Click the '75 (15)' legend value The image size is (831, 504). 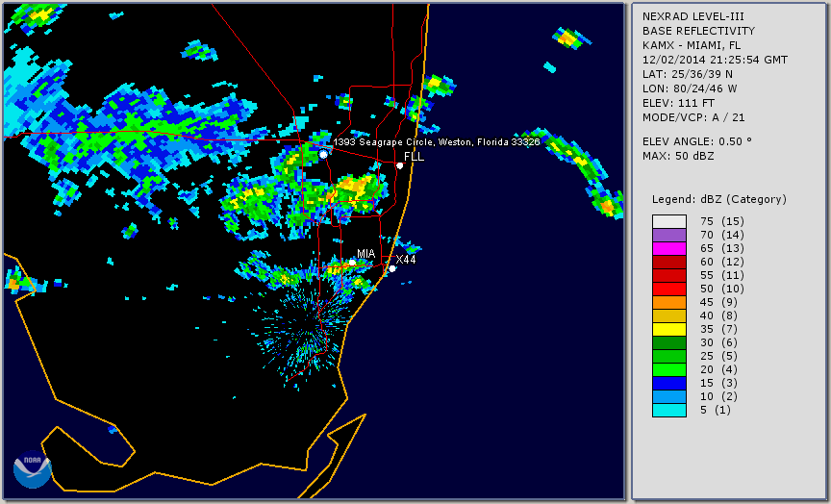point(721,221)
